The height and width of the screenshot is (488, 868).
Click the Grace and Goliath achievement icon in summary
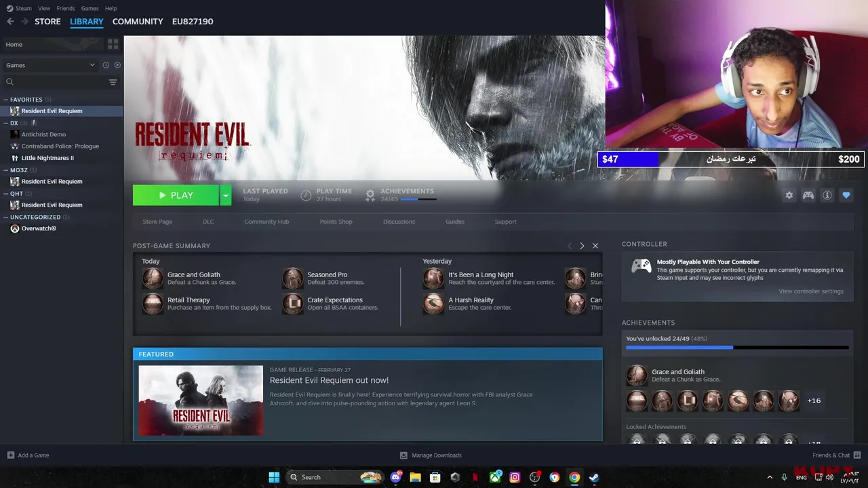click(x=153, y=279)
